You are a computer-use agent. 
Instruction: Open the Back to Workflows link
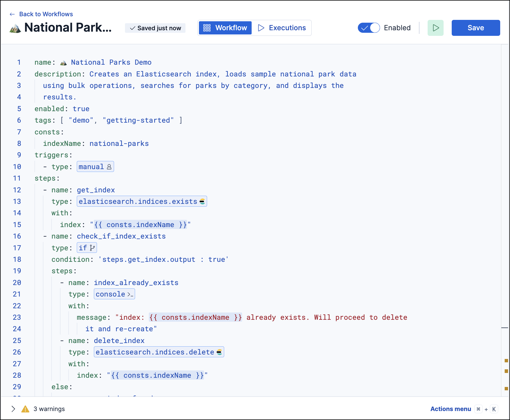[x=46, y=14]
